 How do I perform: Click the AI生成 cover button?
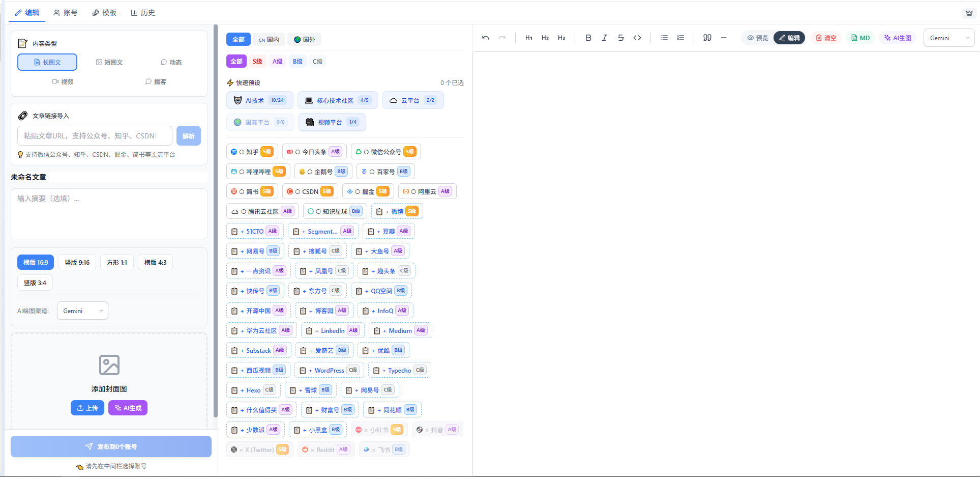tap(128, 408)
